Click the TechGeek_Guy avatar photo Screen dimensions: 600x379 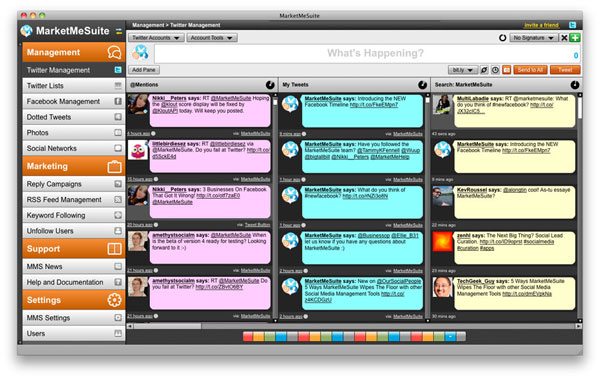pyautogui.click(x=442, y=287)
